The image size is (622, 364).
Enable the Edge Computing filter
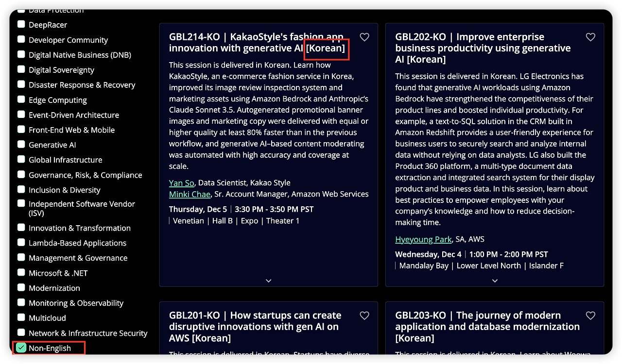pyautogui.click(x=21, y=99)
